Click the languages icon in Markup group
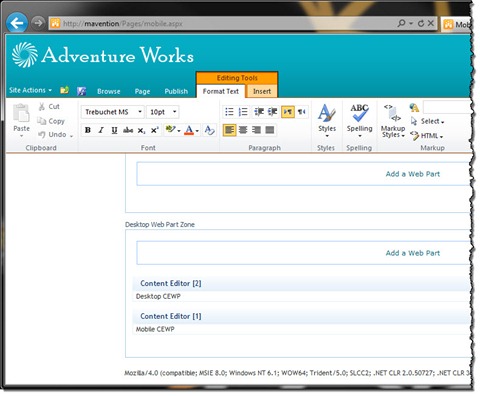The image size is (480, 396). (414, 107)
